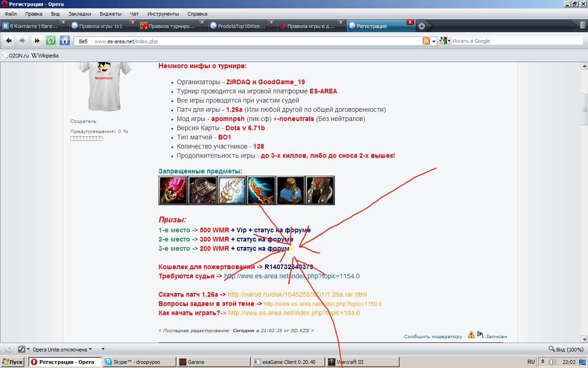
Task: Open the OZON.ru bookmark
Action: point(16,56)
